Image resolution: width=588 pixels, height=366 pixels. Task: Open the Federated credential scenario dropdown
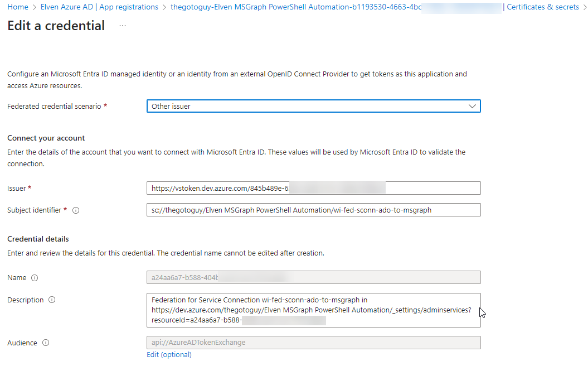click(313, 106)
